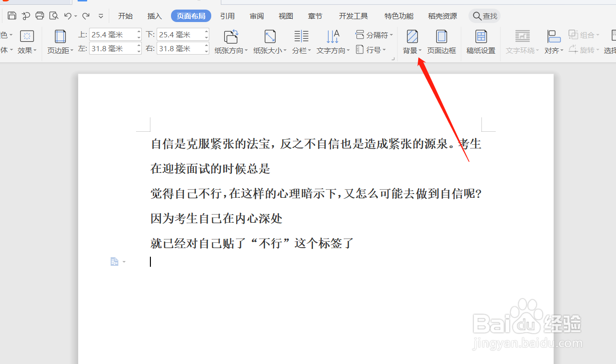Open the 视图 tab
Image resolution: width=616 pixels, height=364 pixels.
coord(286,16)
